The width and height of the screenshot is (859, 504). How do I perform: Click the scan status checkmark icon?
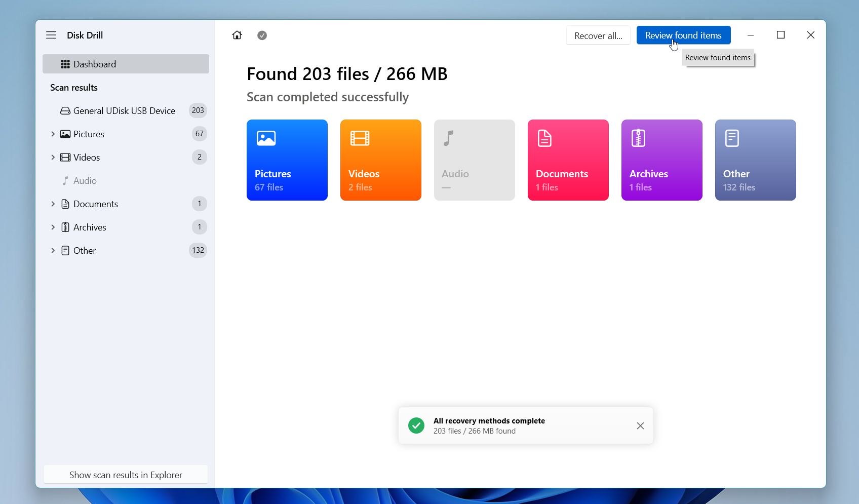point(262,35)
